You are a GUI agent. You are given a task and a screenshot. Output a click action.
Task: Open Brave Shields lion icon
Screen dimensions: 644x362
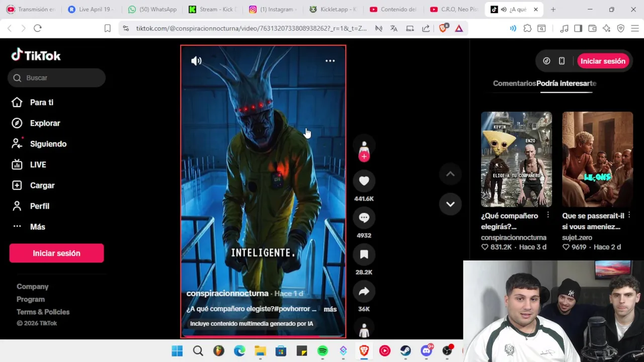pos(443,29)
